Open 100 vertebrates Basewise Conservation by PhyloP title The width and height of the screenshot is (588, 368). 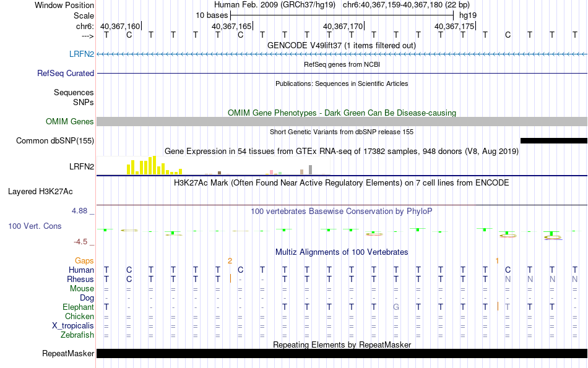pyautogui.click(x=342, y=212)
